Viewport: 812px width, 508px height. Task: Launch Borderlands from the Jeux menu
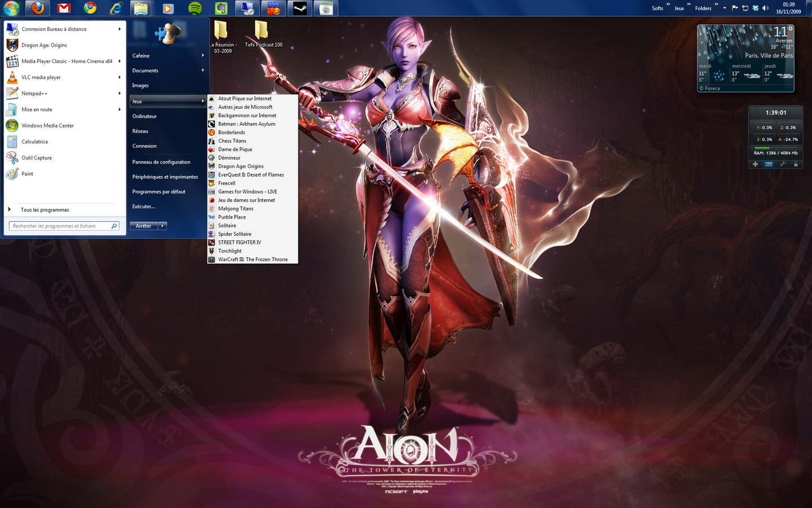[231, 133]
